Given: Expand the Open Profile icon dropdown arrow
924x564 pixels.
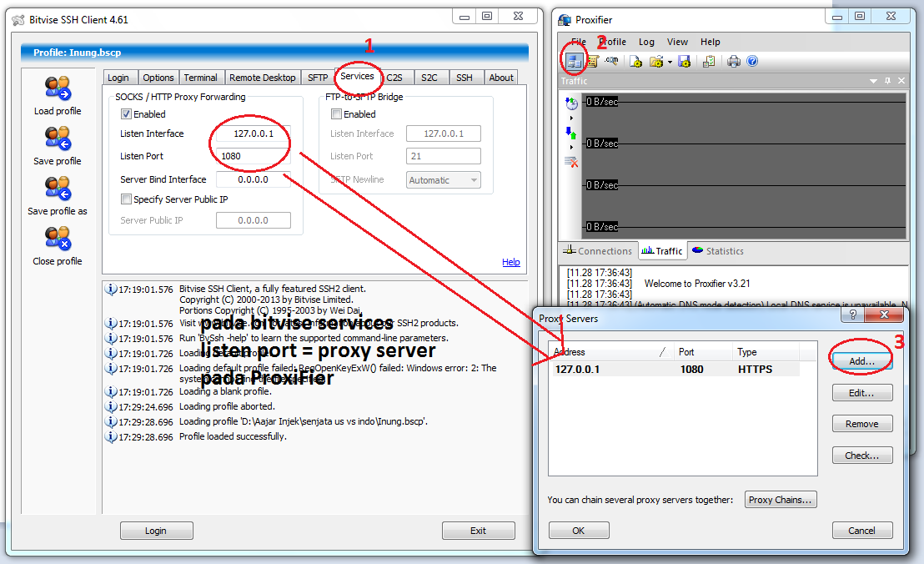Looking at the screenshot, I should pos(670,62).
